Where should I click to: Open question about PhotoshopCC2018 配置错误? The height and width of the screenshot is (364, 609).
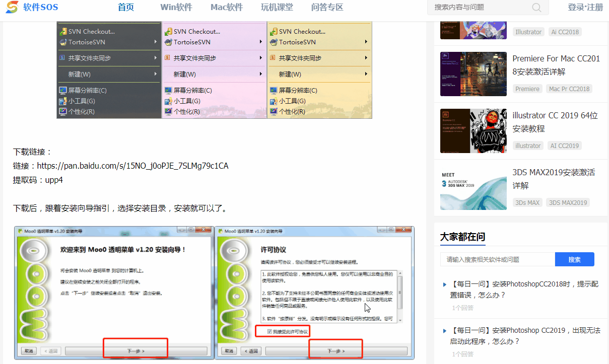click(524, 289)
